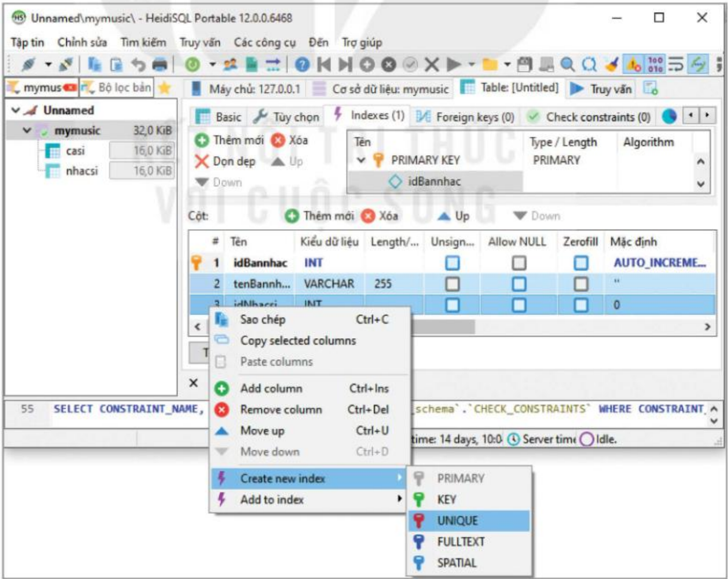Click Thêm mới button in Indexes panel
Viewport: 728px width, 579px height.
pyautogui.click(x=229, y=140)
